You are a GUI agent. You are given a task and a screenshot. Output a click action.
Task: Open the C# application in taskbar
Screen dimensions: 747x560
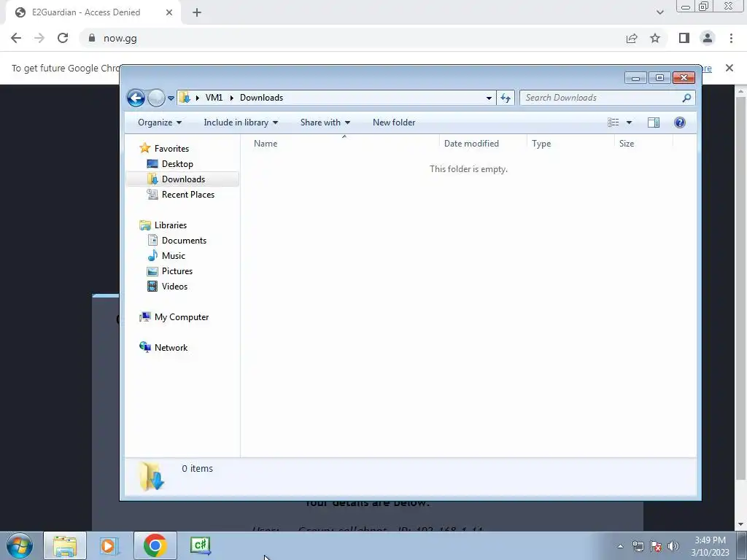point(200,545)
